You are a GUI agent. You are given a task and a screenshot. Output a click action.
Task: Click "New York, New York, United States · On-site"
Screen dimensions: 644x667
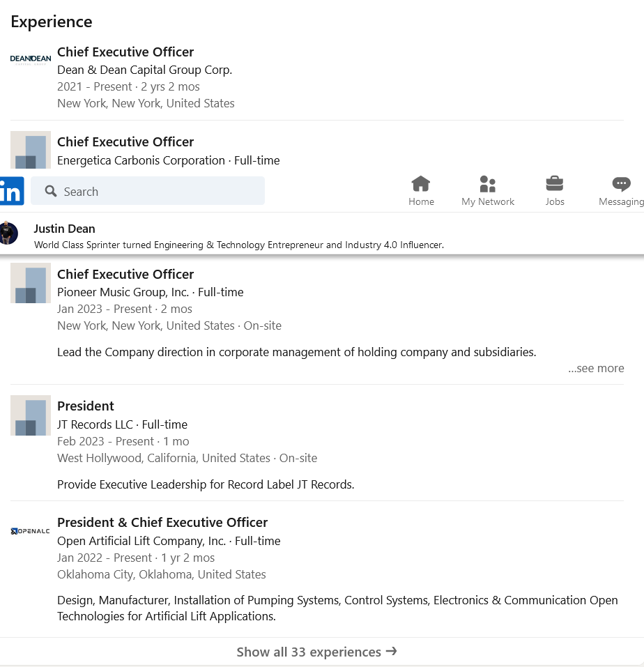(169, 326)
